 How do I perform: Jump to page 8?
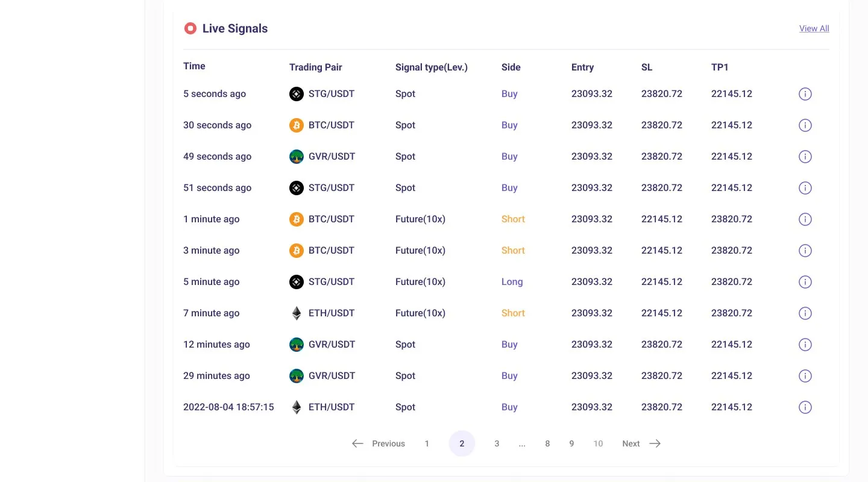pyautogui.click(x=547, y=443)
